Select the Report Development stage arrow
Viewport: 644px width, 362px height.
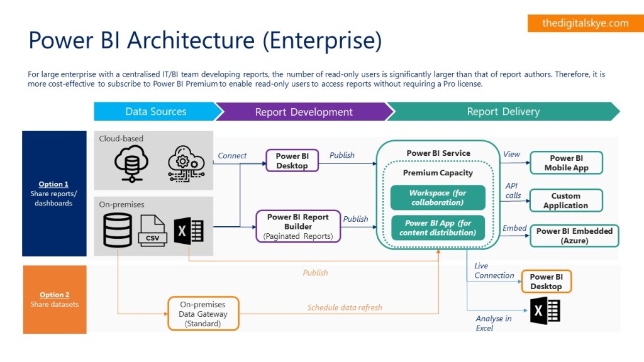(x=304, y=112)
